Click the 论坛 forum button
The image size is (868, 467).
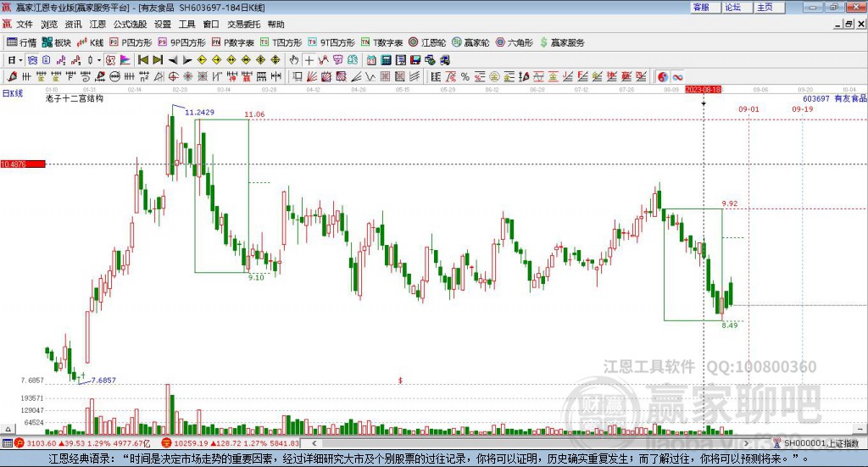click(737, 7)
